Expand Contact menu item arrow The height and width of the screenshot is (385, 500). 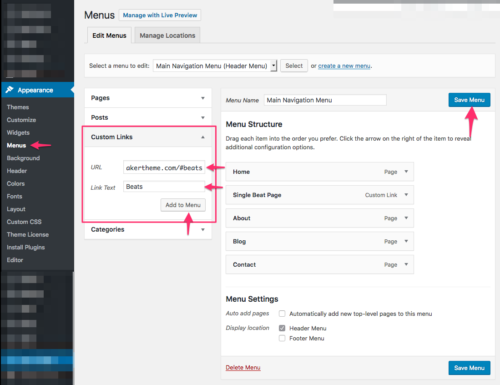406,264
